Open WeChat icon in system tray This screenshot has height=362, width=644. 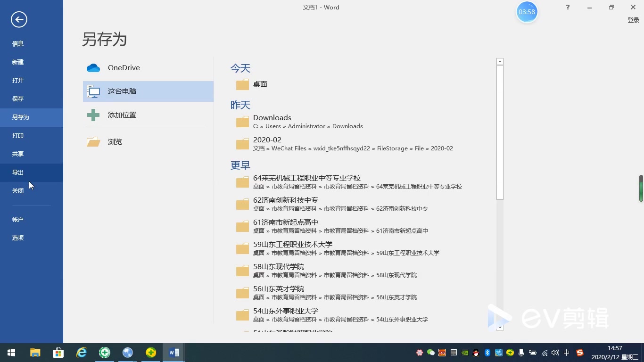click(x=430, y=352)
